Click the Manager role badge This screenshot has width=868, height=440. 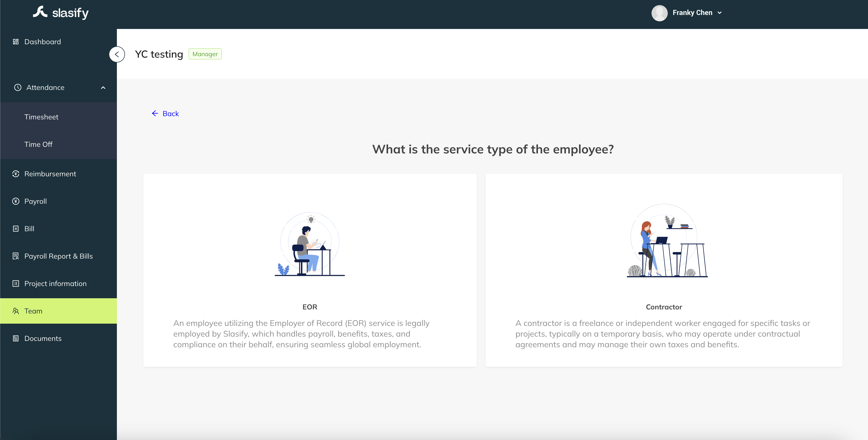[205, 54]
